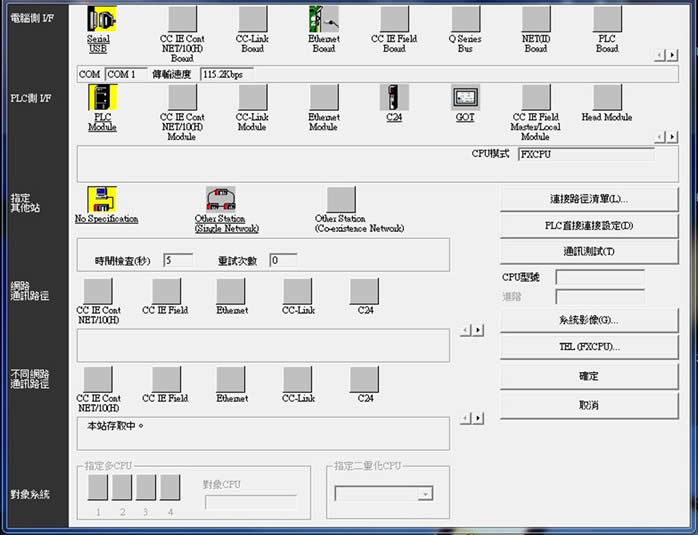Click the 時間檢查(秒) timeout input field
The height and width of the screenshot is (535, 698).
[178, 260]
